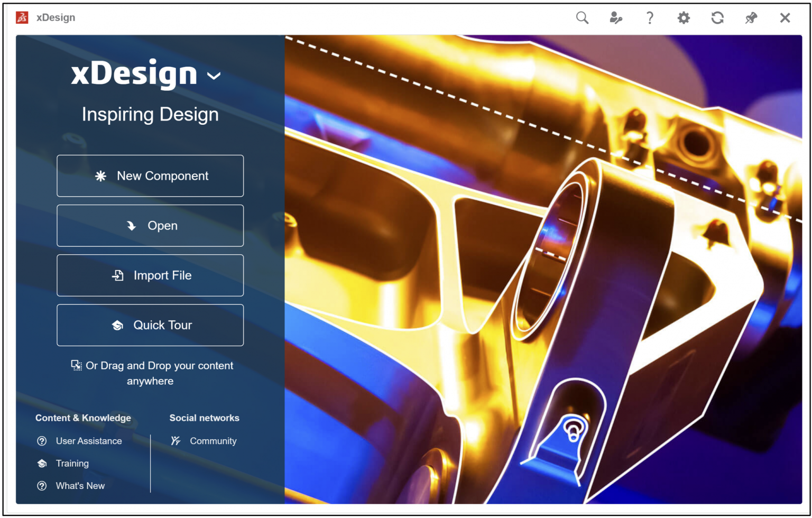This screenshot has height=518, width=812.
Task: Click the drag and drop content icon
Action: coord(76,365)
